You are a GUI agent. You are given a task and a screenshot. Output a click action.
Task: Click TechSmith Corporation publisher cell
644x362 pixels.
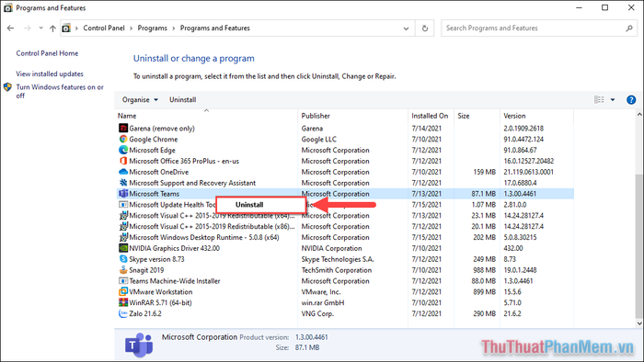coord(337,270)
